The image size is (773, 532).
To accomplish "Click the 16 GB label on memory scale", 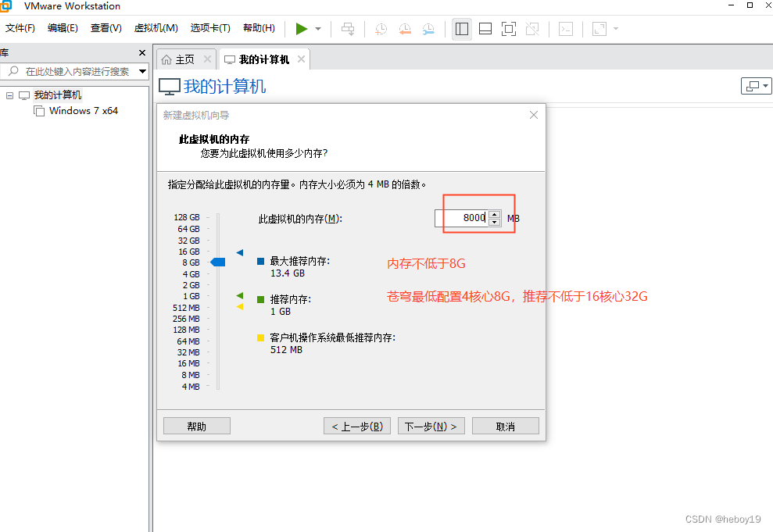I will pos(189,252).
